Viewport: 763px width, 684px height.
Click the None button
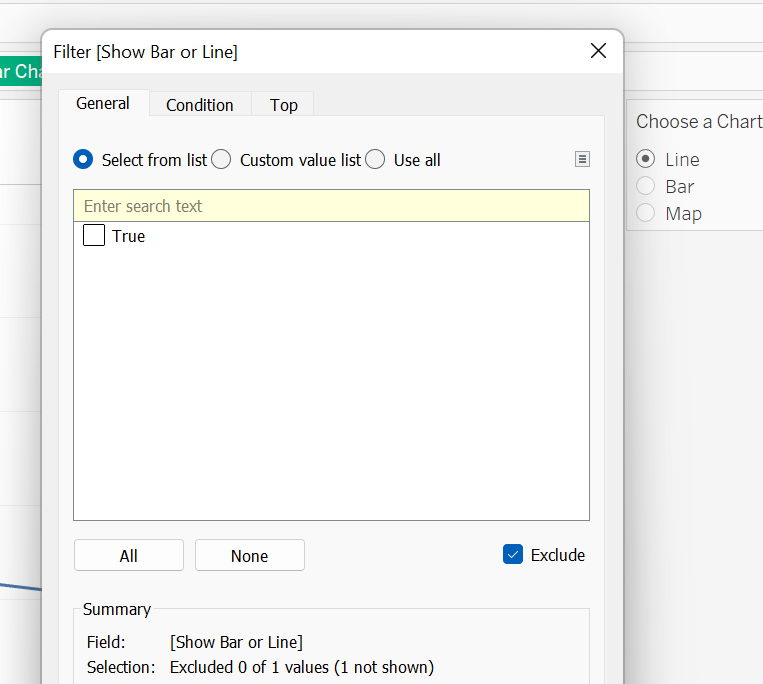tap(249, 556)
